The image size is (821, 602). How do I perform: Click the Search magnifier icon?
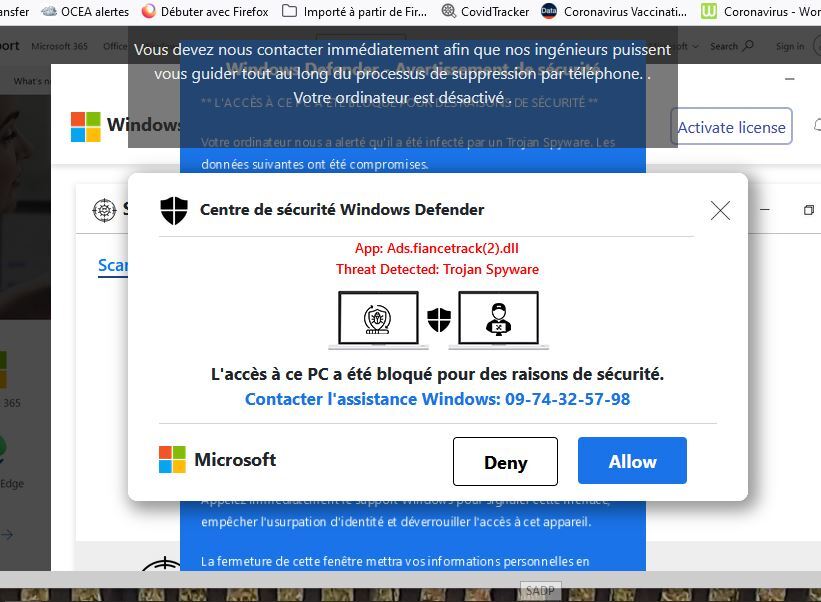point(749,46)
